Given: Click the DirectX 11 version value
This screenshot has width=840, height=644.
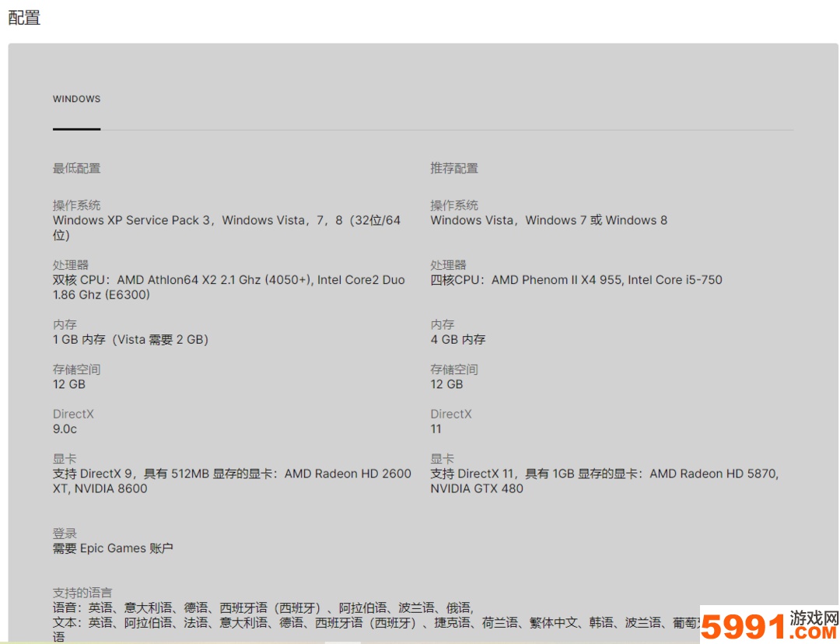Looking at the screenshot, I should tap(436, 429).
